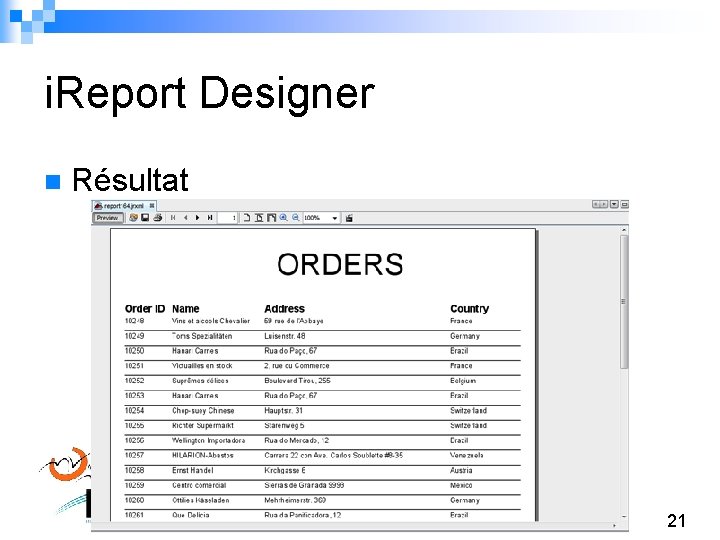Click 'Luisenstr. 48' address cell
Viewport: 720px width, 540px height.
(x=285, y=336)
